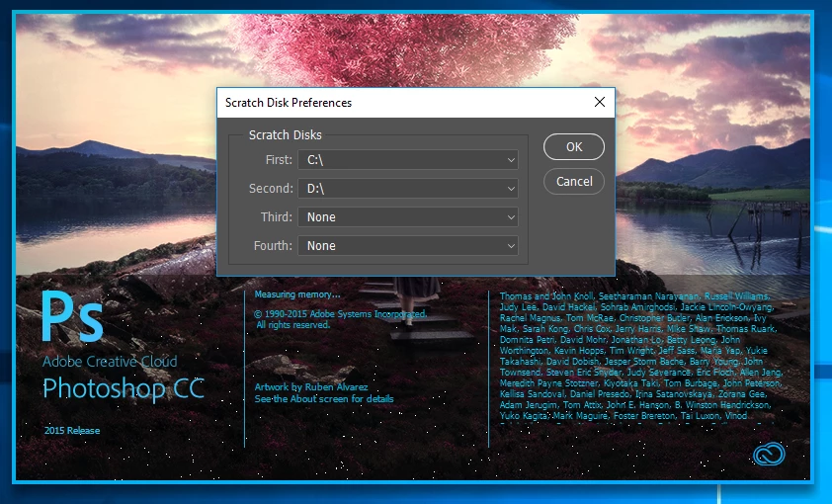832x504 pixels.
Task: Close the Scratch Disk Preferences window
Action: click(600, 102)
